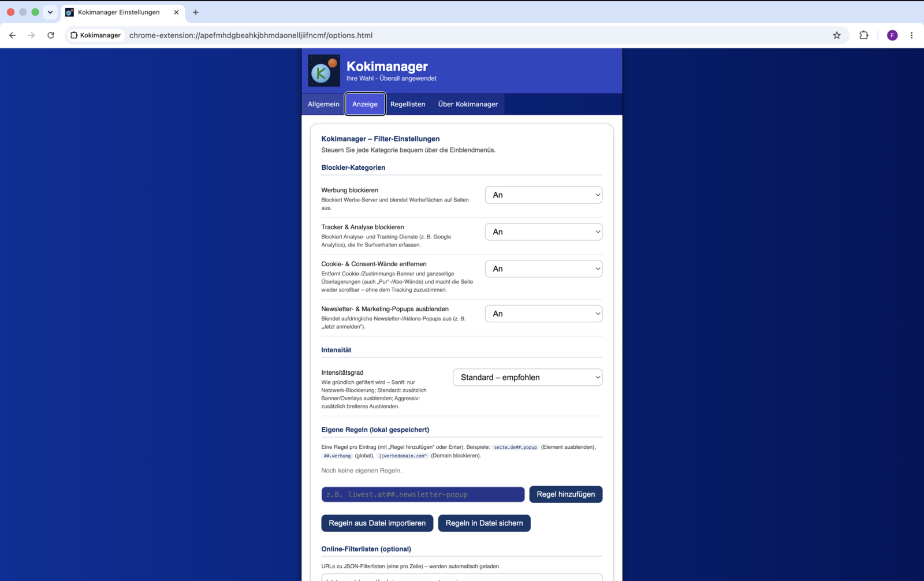The width and height of the screenshot is (924, 581).
Task: Click the ##.werbung example code
Action: [337, 456]
